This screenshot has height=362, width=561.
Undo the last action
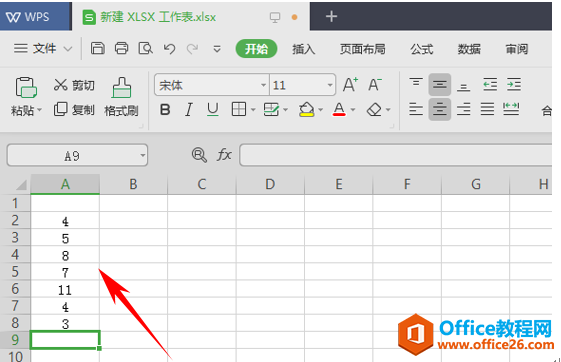click(x=169, y=49)
